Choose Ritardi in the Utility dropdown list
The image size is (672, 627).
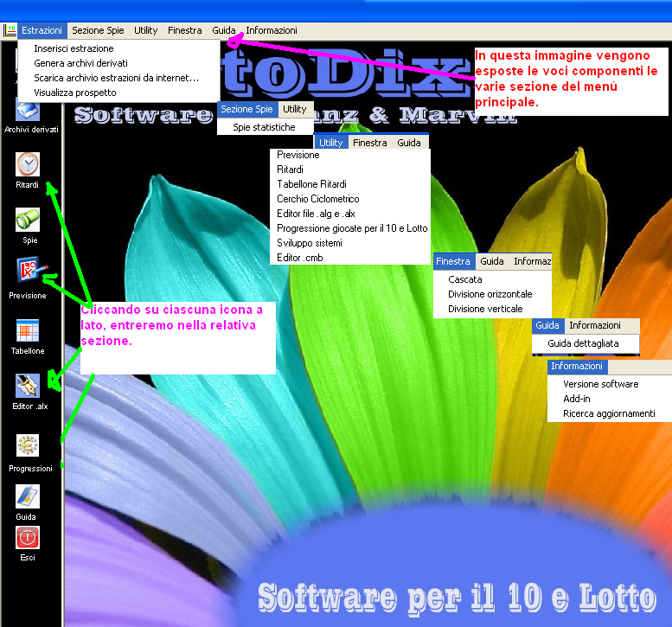(x=290, y=170)
